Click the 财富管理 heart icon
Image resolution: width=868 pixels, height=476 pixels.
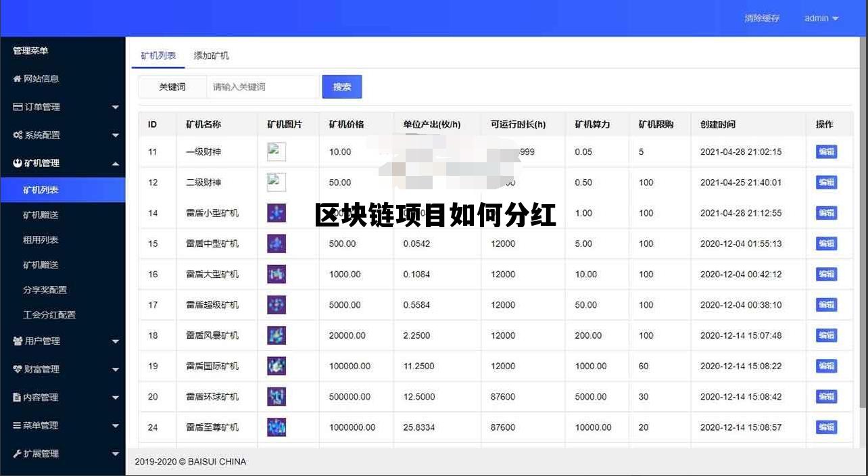point(17,369)
